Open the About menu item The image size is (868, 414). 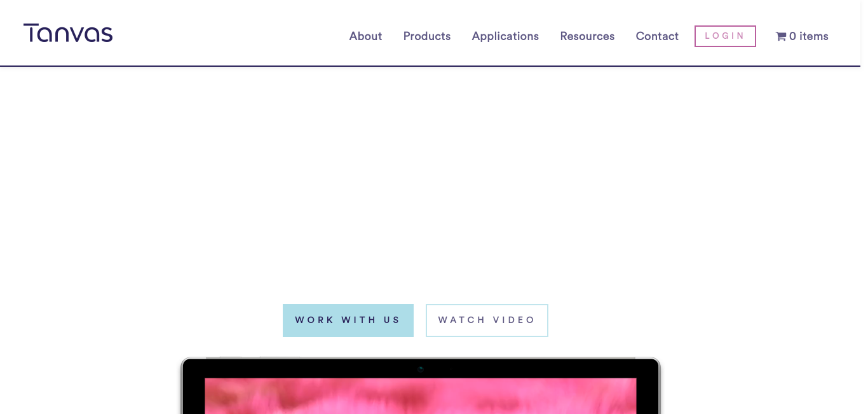pos(365,36)
